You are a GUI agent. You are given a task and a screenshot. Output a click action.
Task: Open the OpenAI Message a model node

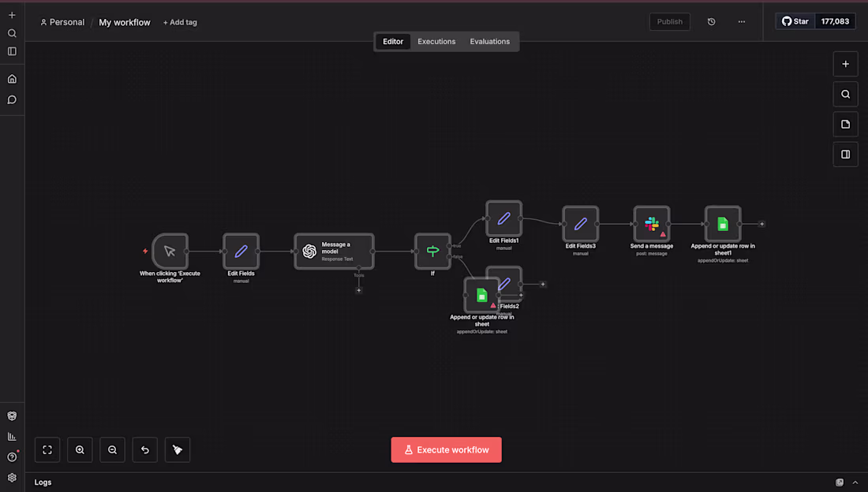click(x=334, y=251)
